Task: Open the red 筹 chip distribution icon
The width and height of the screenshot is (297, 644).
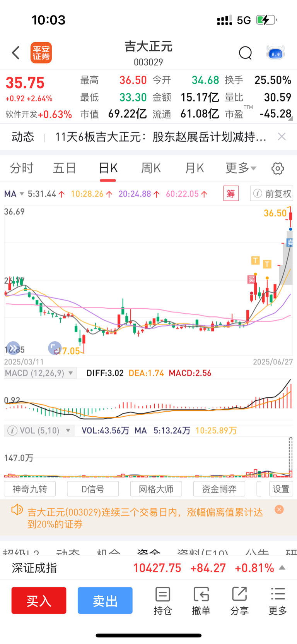Action: pos(231,193)
